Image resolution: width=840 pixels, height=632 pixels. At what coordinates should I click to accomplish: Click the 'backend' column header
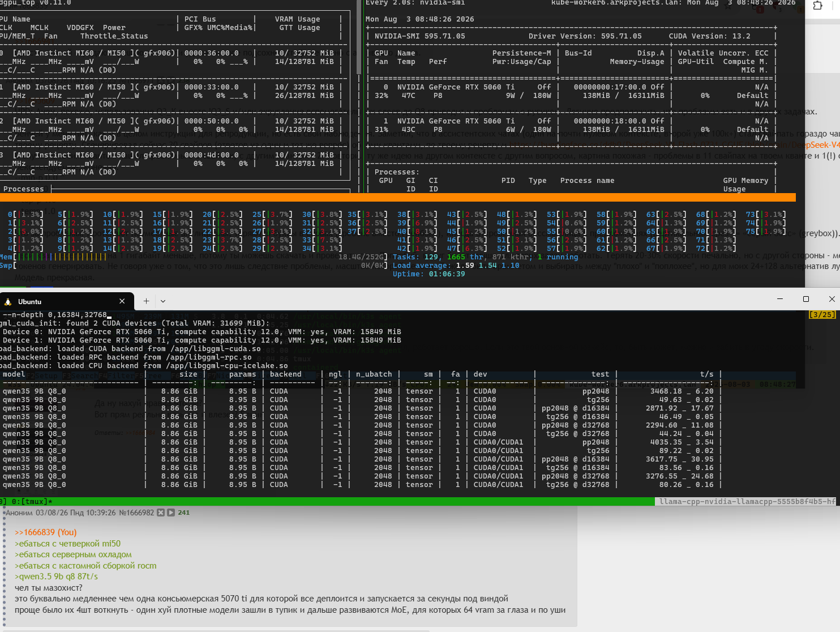click(286, 374)
